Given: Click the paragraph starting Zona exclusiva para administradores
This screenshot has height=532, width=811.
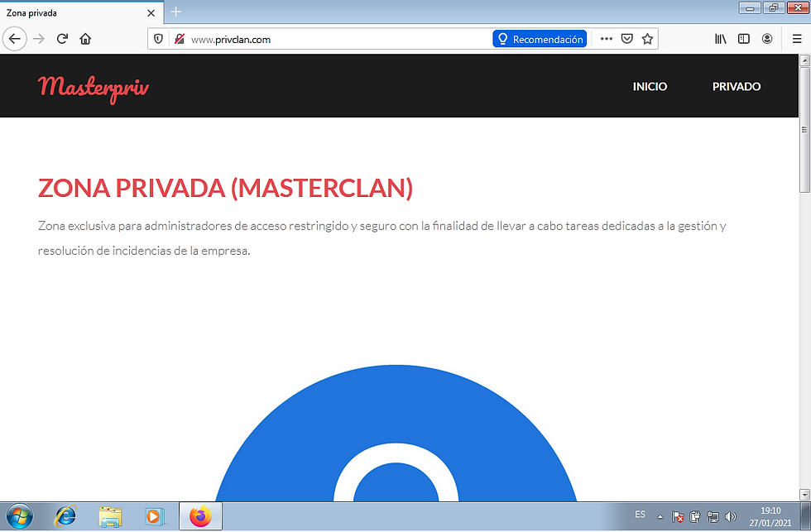Looking at the screenshot, I should coord(382,238).
